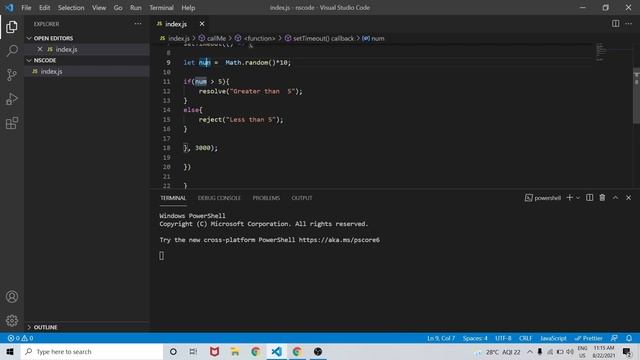Open Source Control view

[x=12, y=75]
